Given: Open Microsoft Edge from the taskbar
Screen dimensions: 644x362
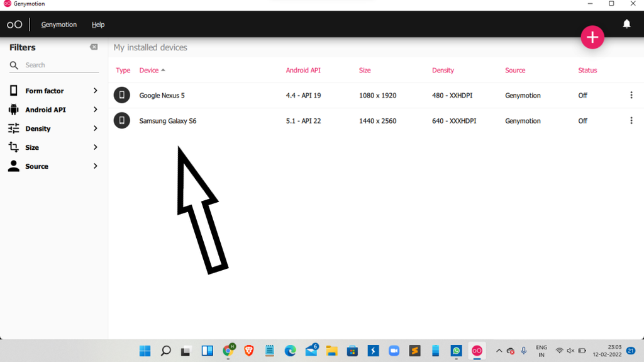Looking at the screenshot, I should point(291,351).
